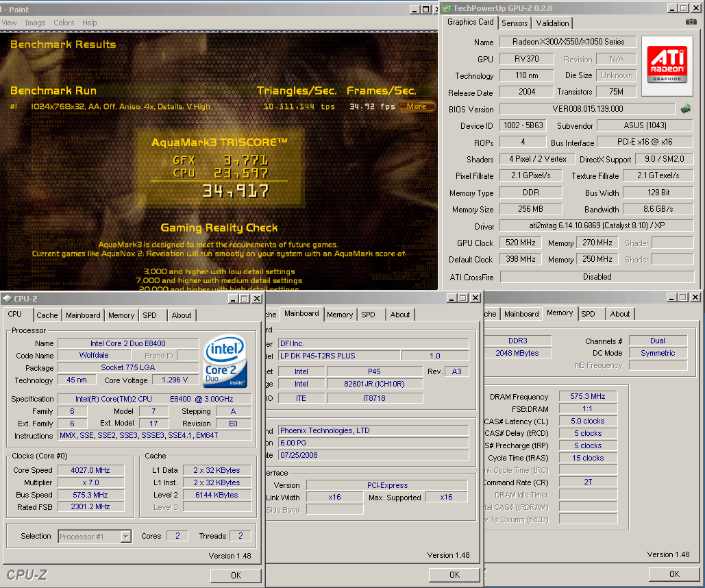
Task: Open the About tab in the middle CPU-Z window
Action: tap(399, 315)
